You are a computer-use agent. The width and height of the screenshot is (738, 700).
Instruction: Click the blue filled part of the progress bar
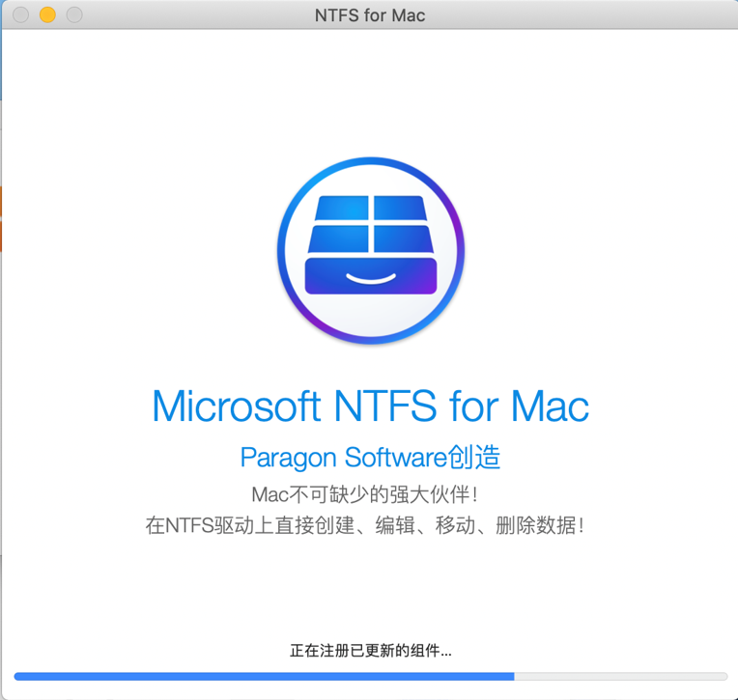[x=263, y=676]
